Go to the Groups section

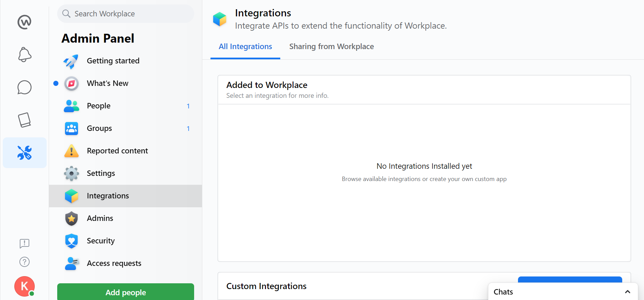(x=125, y=129)
